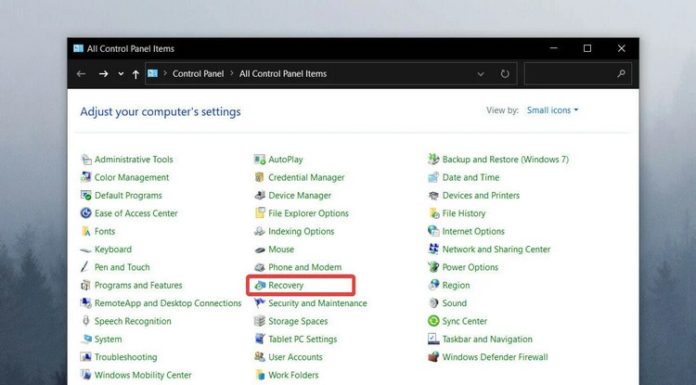Go back with the left arrow button
Screen dimensions: 696x385
tap(81, 74)
